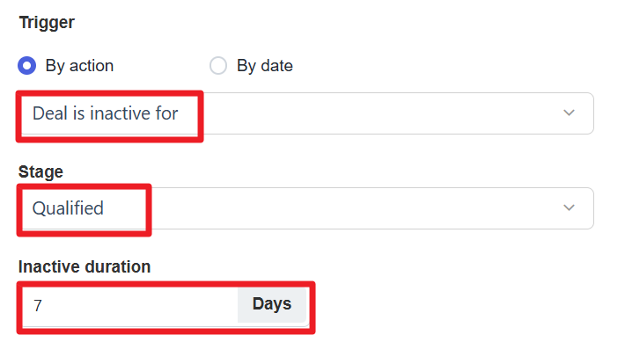The image size is (625, 364).
Task: Click the "Trigger" section heading
Action: [x=48, y=22]
